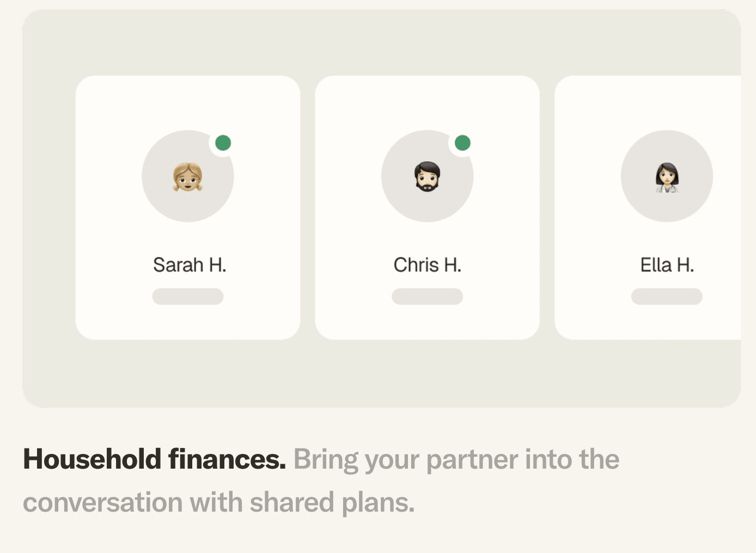Click Chris H.'s bearded man emoji avatar
Screen dimensions: 756x553
click(428, 176)
